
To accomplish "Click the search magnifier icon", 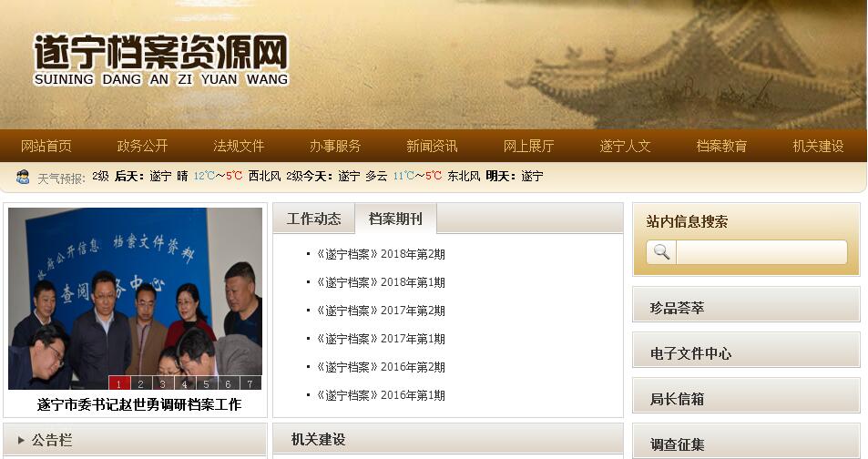I will (x=661, y=252).
